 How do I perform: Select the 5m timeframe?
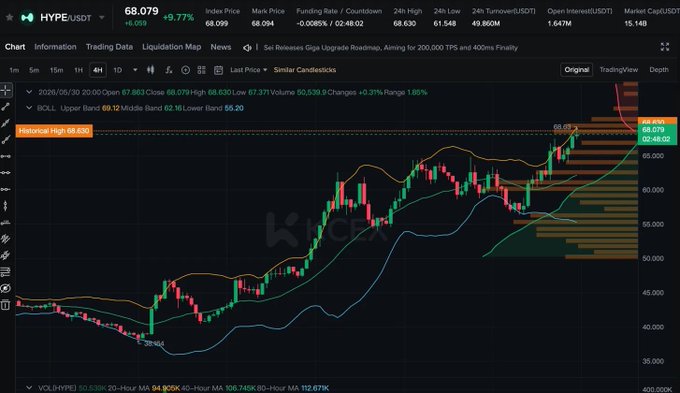click(x=34, y=70)
